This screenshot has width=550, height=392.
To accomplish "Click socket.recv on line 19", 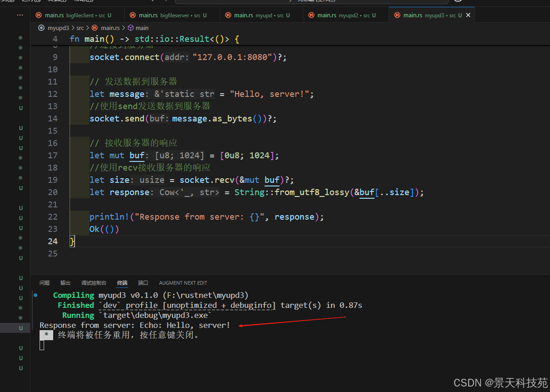I will (207, 180).
